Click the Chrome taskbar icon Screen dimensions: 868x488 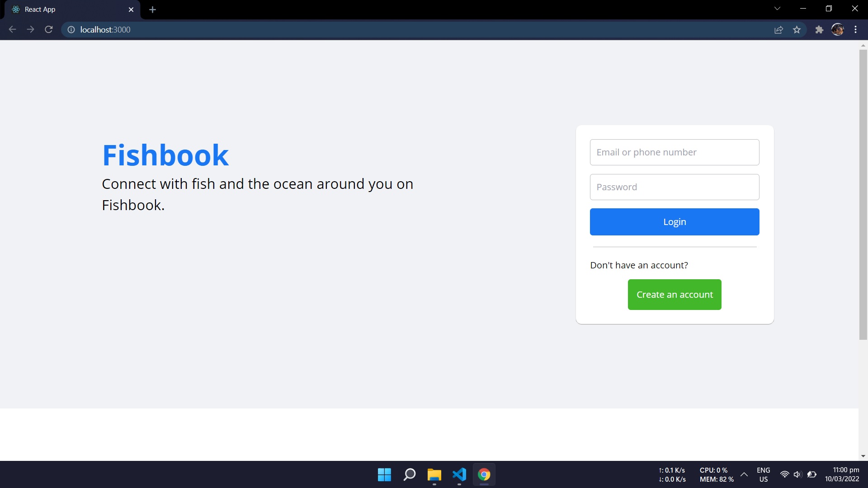point(484,474)
